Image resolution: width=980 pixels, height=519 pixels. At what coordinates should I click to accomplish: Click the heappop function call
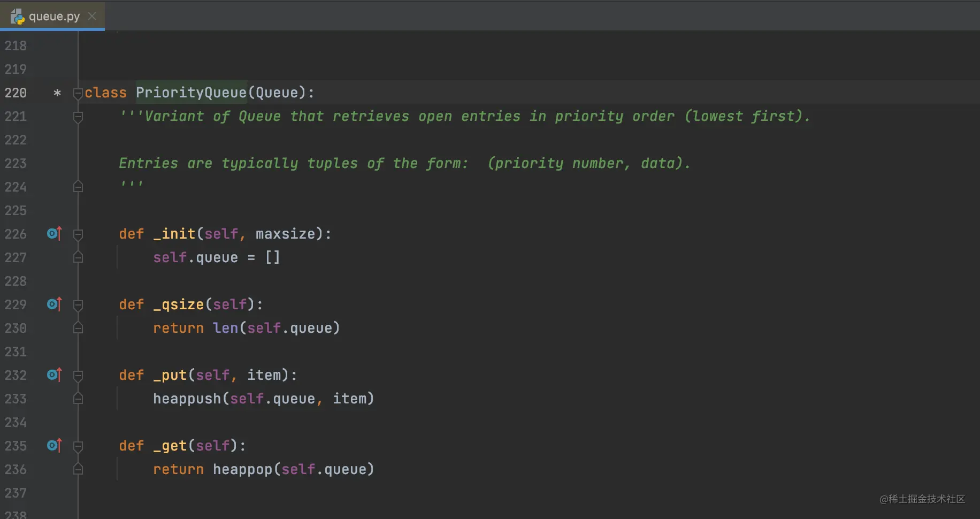(x=243, y=469)
